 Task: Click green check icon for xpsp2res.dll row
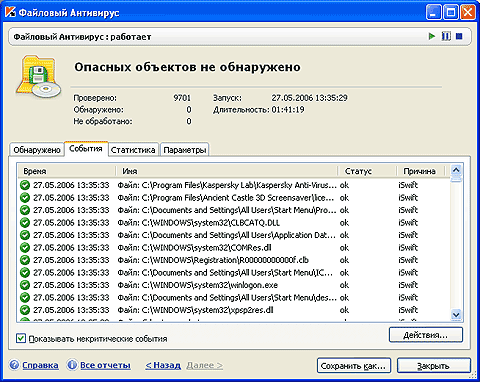(x=25, y=310)
